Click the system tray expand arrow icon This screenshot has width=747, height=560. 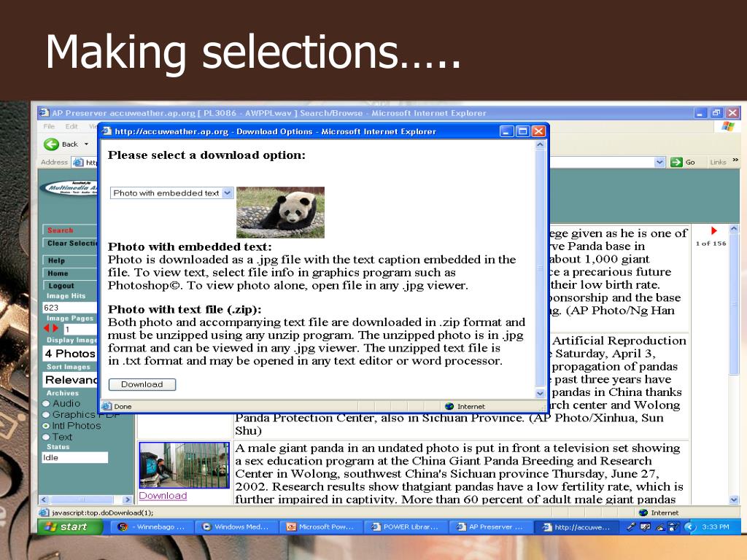point(690,526)
